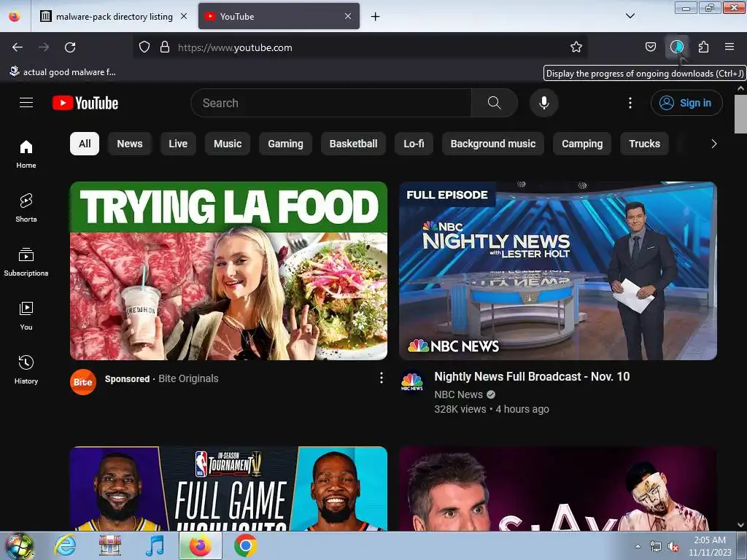The width and height of the screenshot is (747, 560).
Task: Filter by Gaming chip
Action: click(x=285, y=144)
